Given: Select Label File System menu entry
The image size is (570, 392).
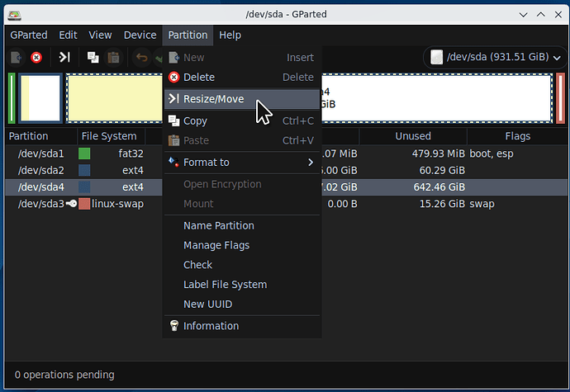Looking at the screenshot, I should point(225,285).
